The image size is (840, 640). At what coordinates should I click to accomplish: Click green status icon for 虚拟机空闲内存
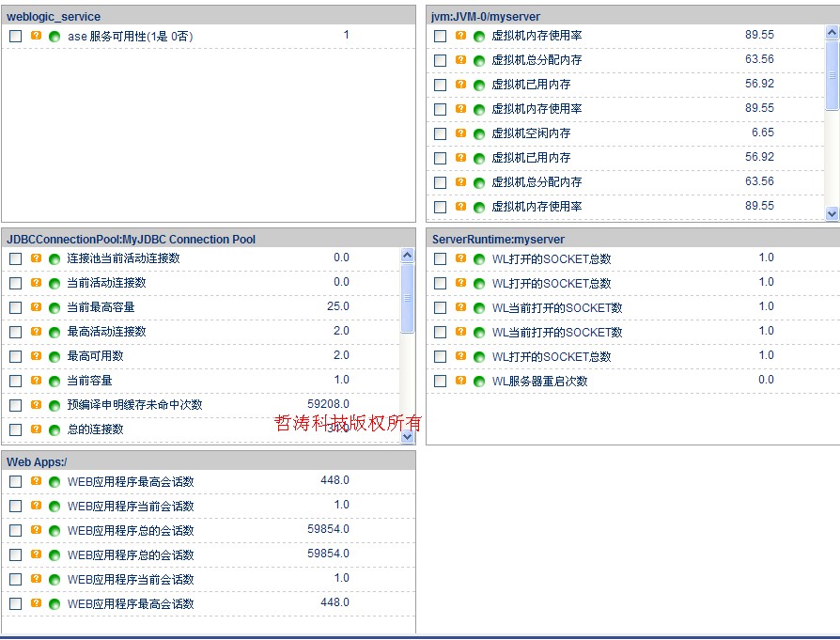(479, 133)
